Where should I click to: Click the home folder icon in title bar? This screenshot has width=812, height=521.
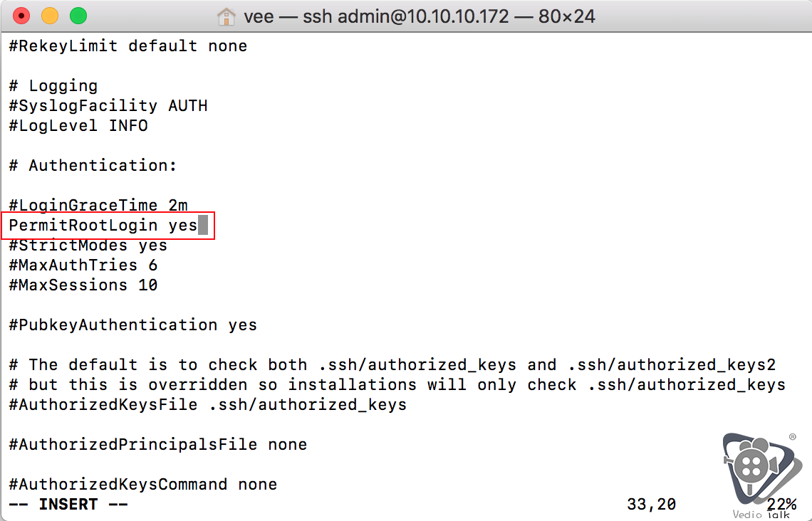tap(227, 16)
